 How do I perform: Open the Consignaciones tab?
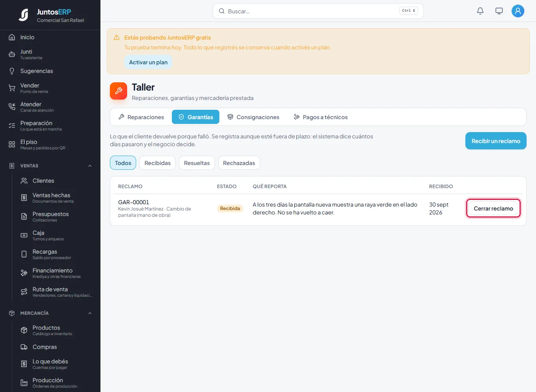[x=253, y=117]
